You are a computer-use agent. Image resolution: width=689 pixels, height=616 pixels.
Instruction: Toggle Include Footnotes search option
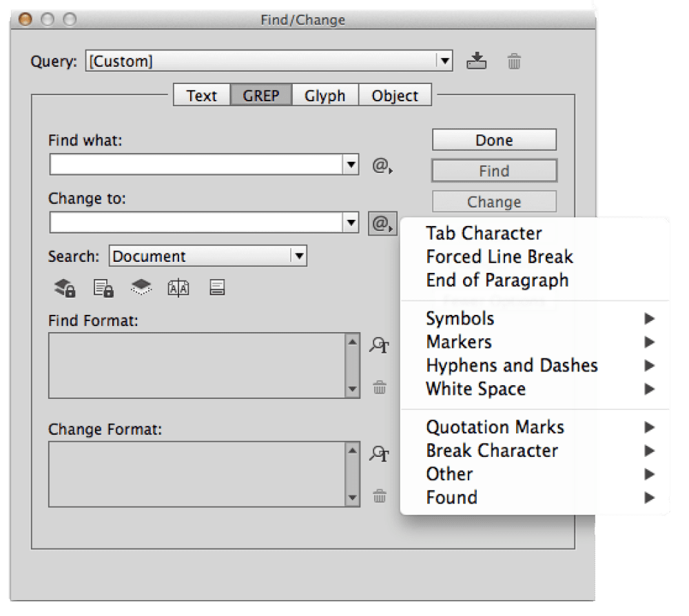[216, 288]
